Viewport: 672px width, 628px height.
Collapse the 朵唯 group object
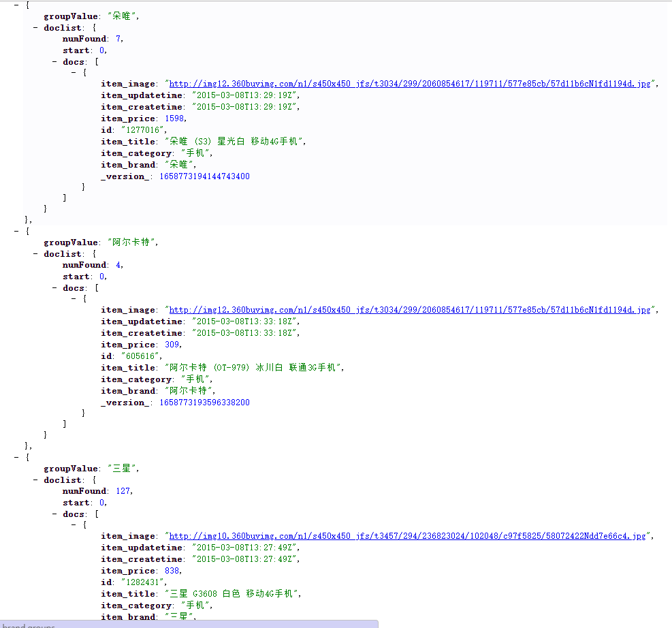16,5
